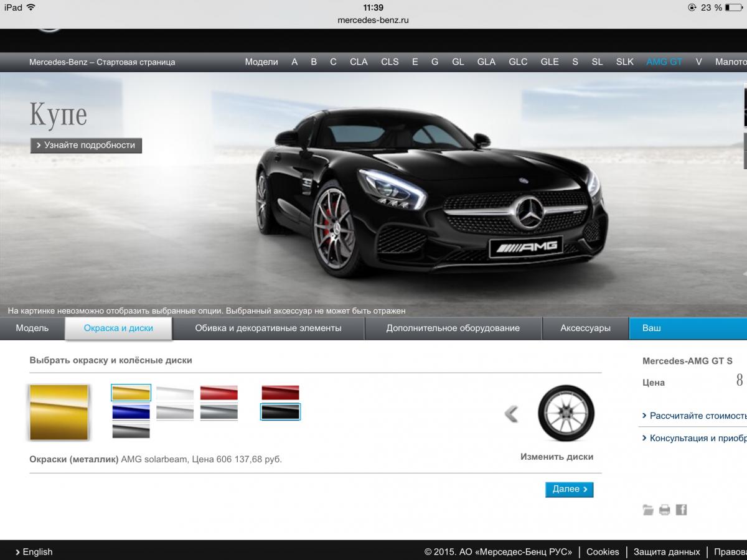
Task: Open Защита данных footer link
Action: click(667, 552)
